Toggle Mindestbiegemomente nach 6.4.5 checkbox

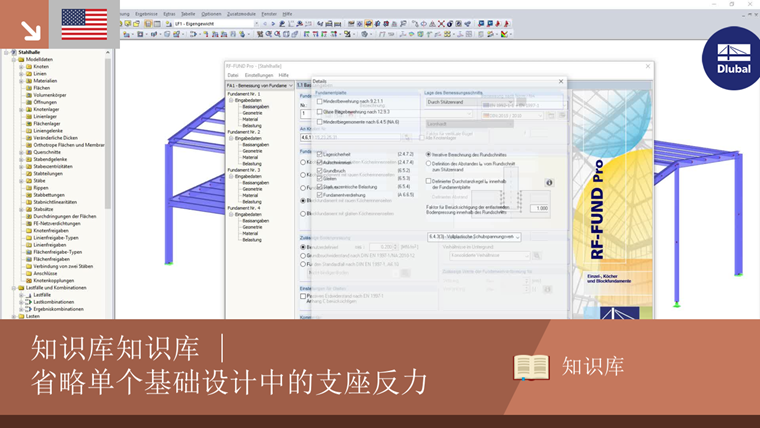pyautogui.click(x=319, y=122)
